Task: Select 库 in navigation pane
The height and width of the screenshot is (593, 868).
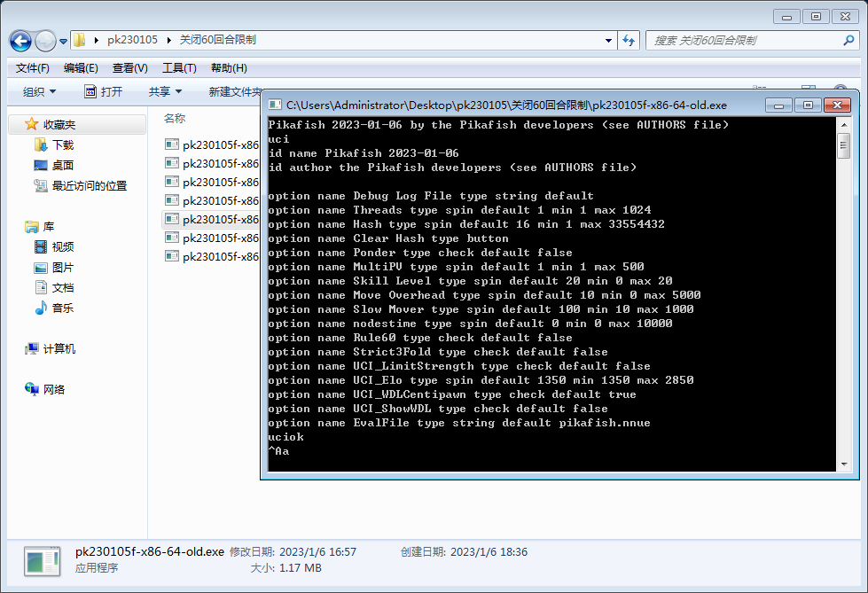Action: (49, 226)
